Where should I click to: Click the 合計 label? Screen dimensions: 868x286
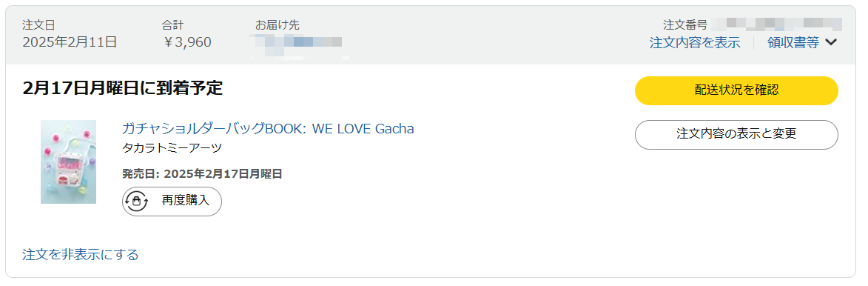pyautogui.click(x=172, y=25)
